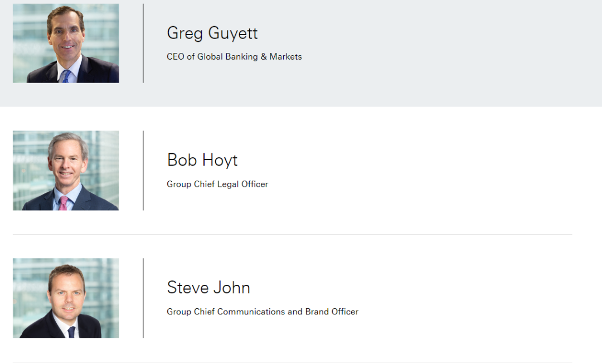This screenshot has width=602, height=364.
Task: Open the Greg Guyett name heading
Action: (x=212, y=33)
